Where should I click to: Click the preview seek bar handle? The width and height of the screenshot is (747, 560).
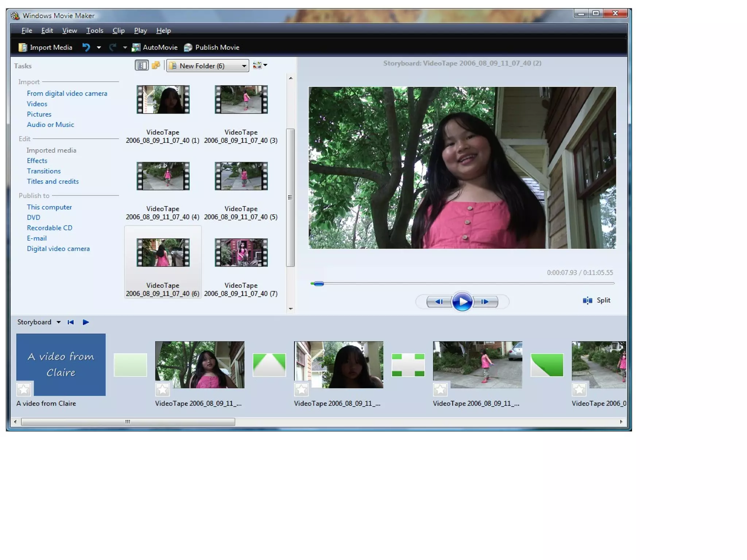318,284
